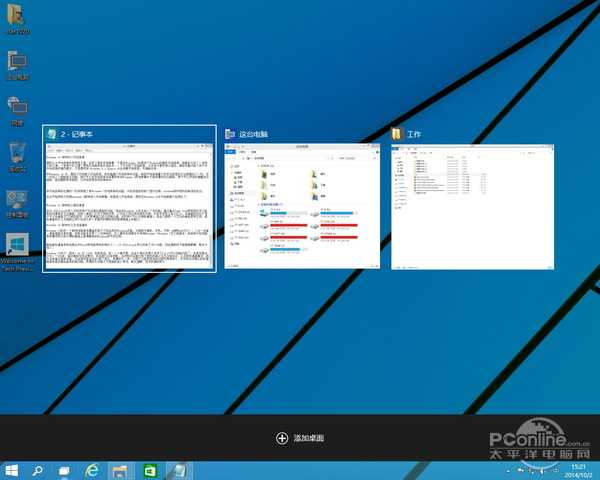600x480 pixels.
Task: Switch to the 这台电脑 Explorer window thumbnail
Action: point(302,199)
